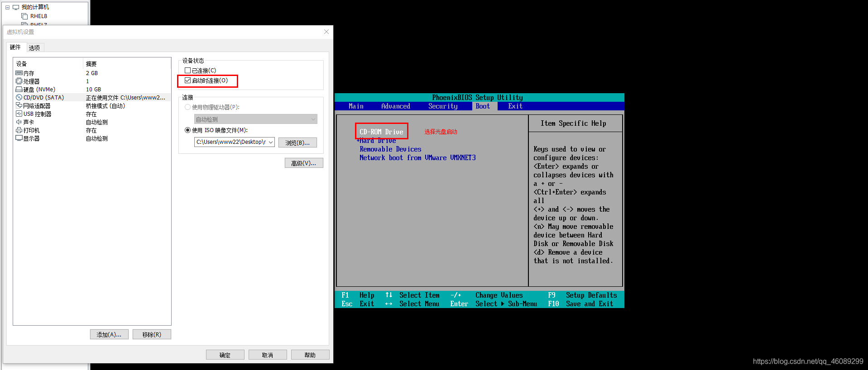This screenshot has height=370, width=868.
Task: Select the CD/DVD (SATA) disc icon
Action: click(19, 97)
